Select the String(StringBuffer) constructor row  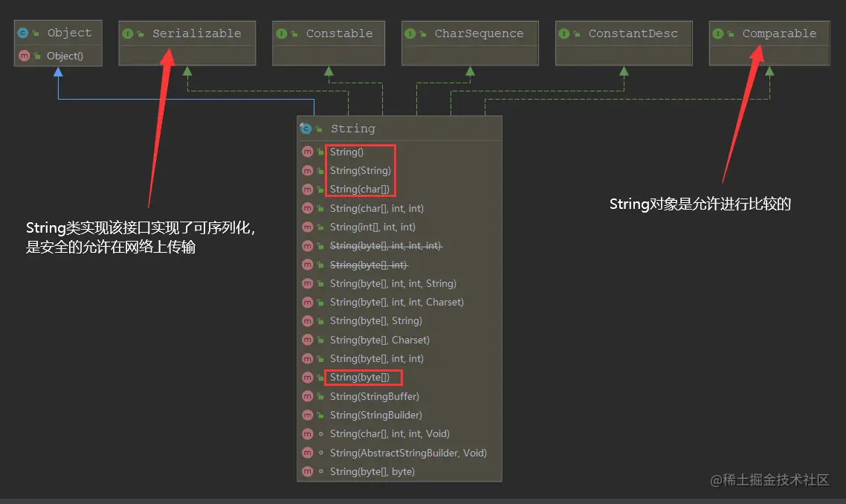tap(399, 396)
